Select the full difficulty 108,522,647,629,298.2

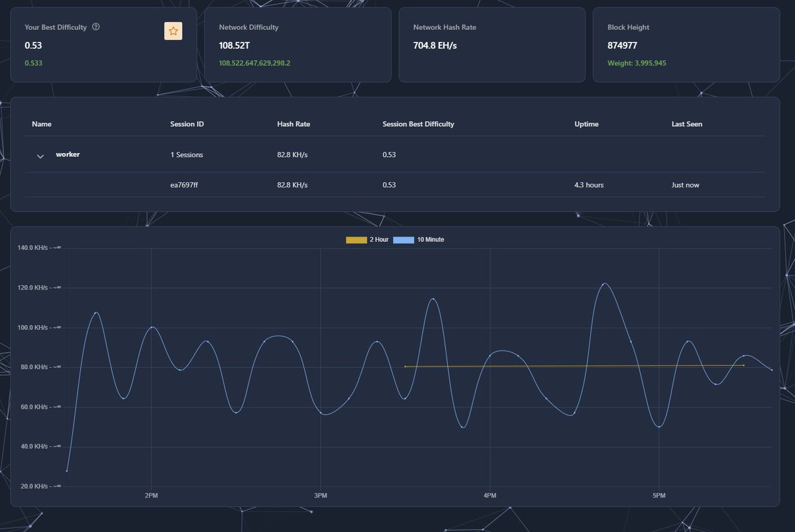[x=254, y=63]
